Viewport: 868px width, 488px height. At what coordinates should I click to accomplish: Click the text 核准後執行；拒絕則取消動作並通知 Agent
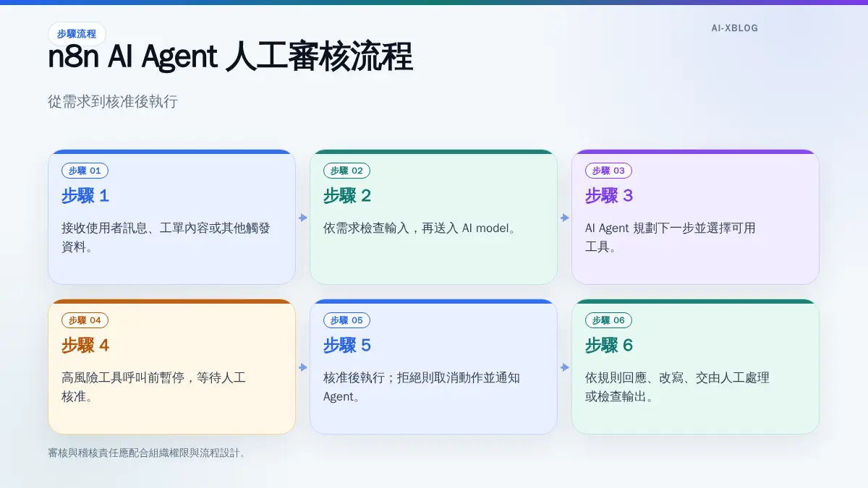(422, 388)
